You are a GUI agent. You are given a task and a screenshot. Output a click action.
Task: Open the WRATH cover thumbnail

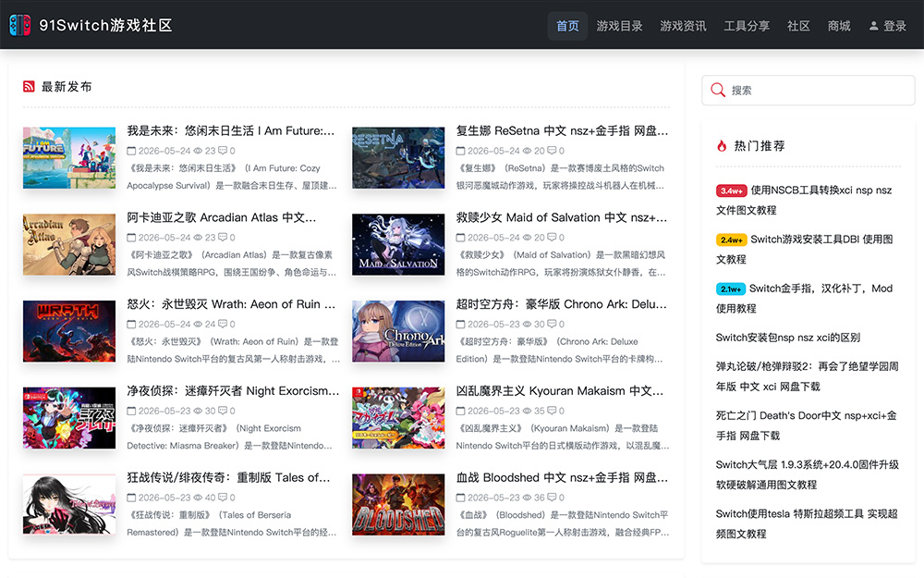69,331
